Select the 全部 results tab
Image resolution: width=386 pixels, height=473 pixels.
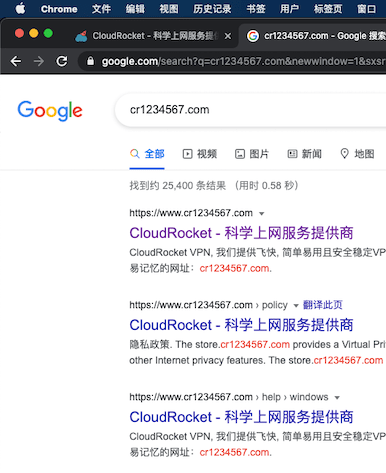coord(147,154)
